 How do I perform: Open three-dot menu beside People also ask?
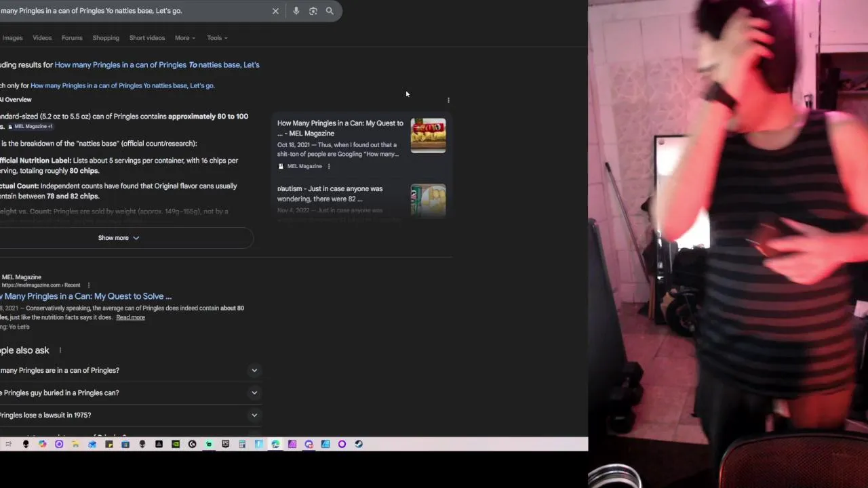pos(60,350)
